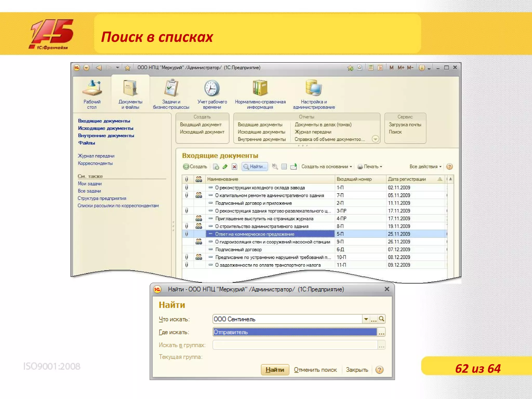The height and width of the screenshot is (399, 532).
Task: Open Задачи и бизнес-процессы section
Action: tap(171, 94)
